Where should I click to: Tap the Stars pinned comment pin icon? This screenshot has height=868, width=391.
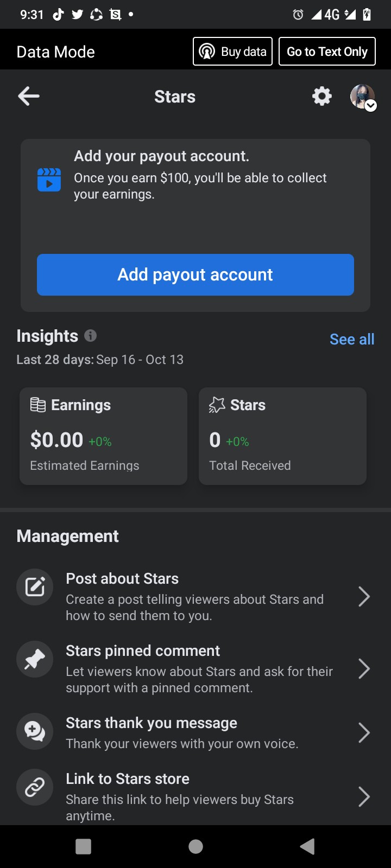coord(35,659)
